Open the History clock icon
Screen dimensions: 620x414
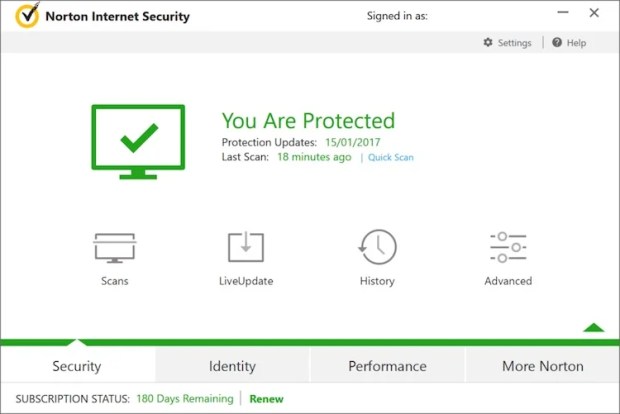[x=377, y=247]
